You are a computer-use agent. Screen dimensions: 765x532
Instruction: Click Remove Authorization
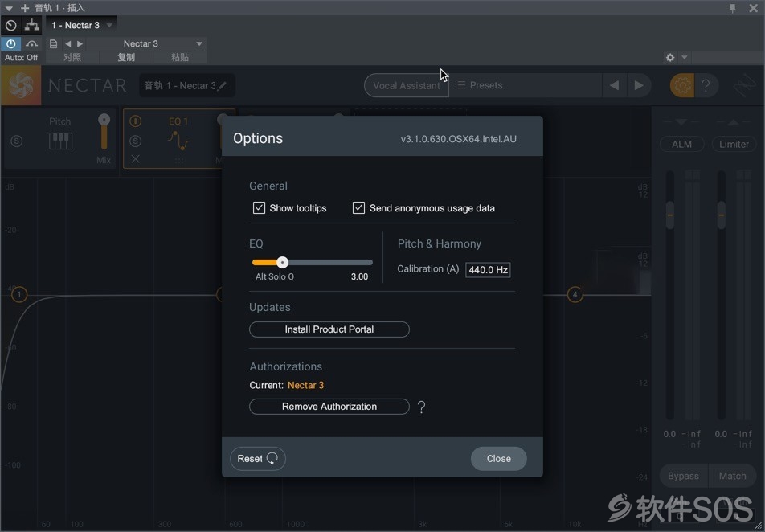(x=329, y=407)
